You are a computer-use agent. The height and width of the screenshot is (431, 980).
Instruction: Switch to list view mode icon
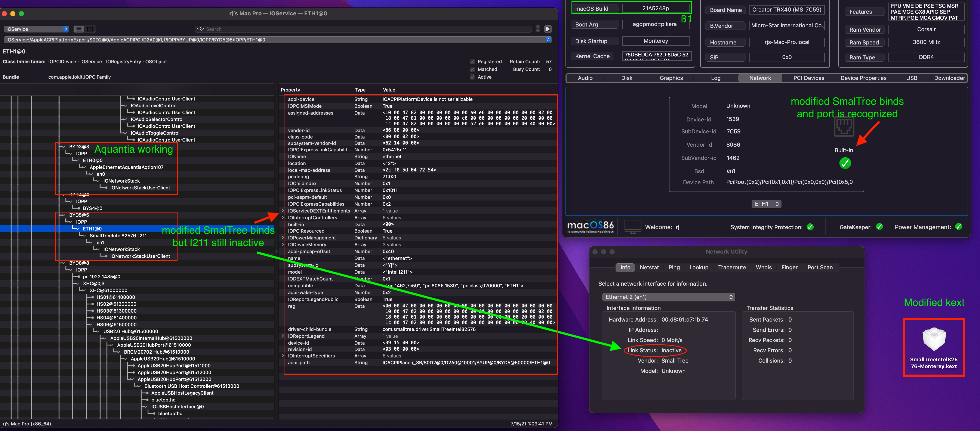(79, 29)
